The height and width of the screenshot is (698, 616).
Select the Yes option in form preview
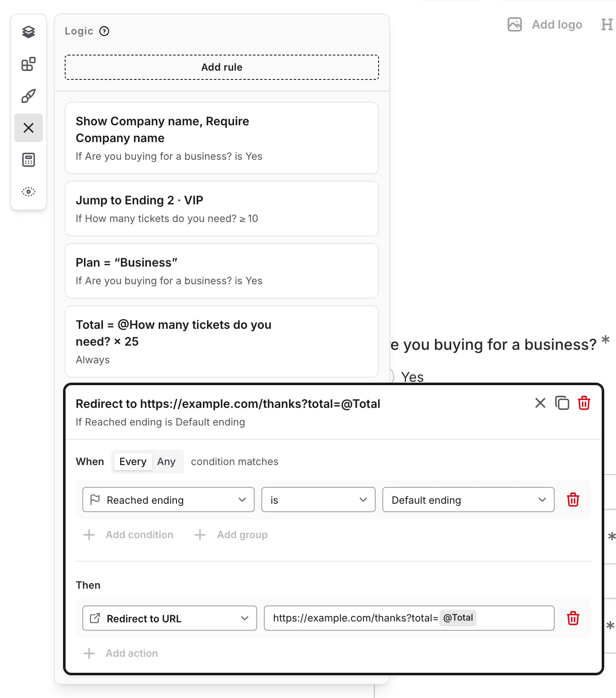pyautogui.click(x=412, y=376)
